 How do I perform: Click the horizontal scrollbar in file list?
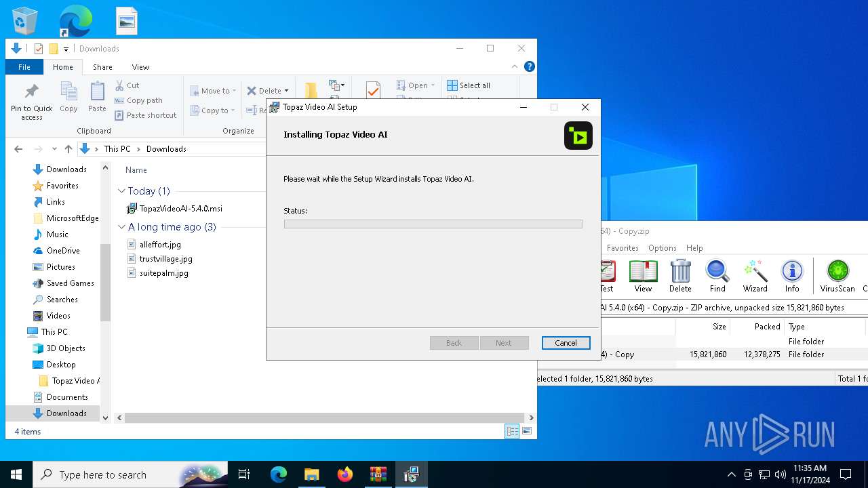(324, 418)
